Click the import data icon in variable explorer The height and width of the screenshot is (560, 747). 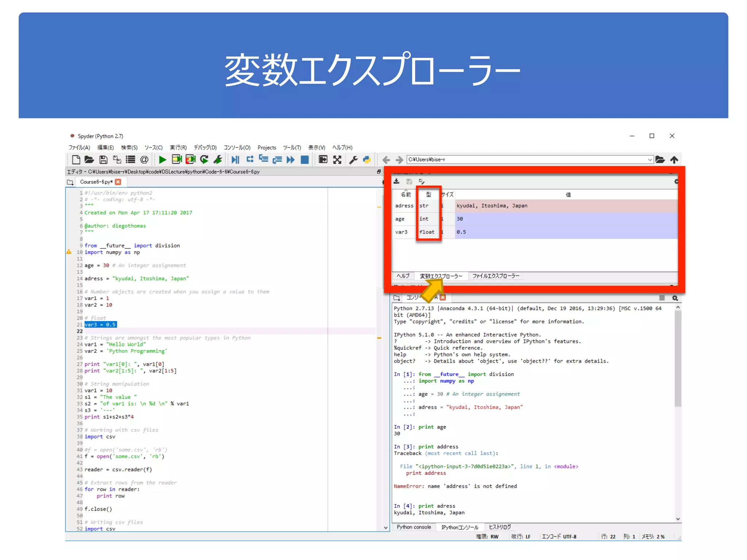397,181
